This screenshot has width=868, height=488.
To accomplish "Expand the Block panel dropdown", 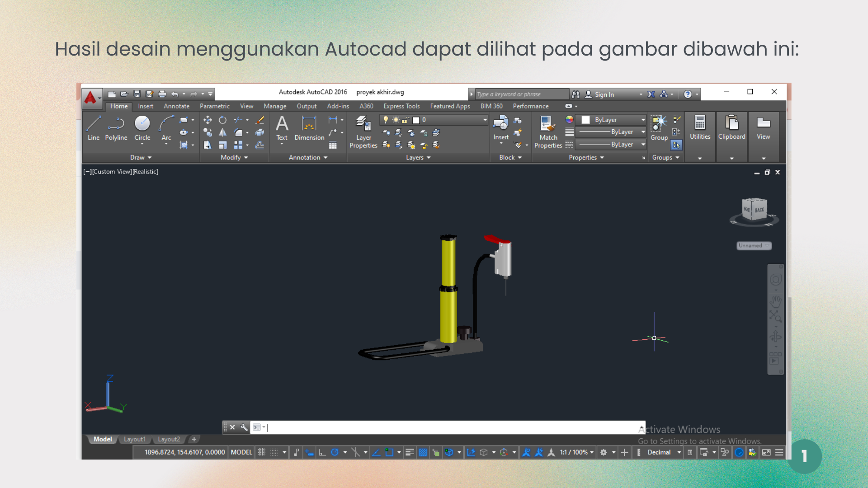I will tap(510, 157).
